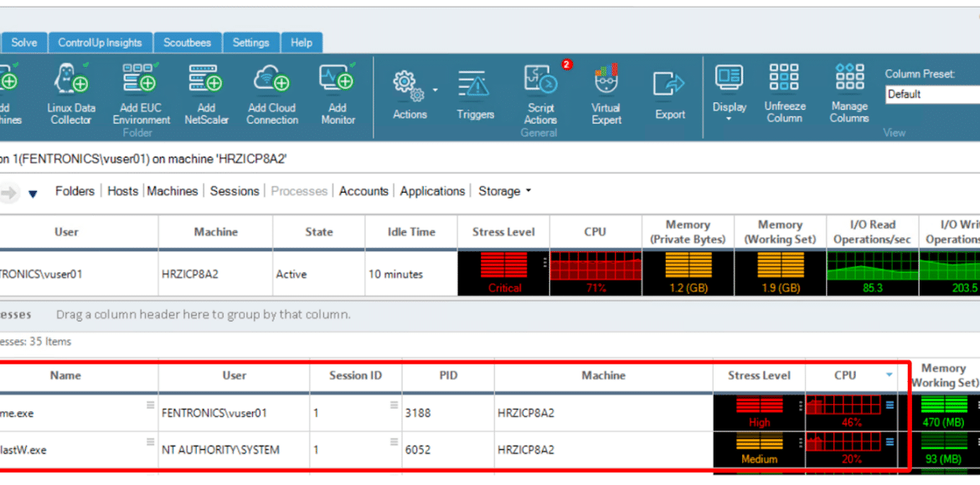980x485 pixels.
Task: Click the Stress Level dots in the Critical row
Action: [x=545, y=262]
